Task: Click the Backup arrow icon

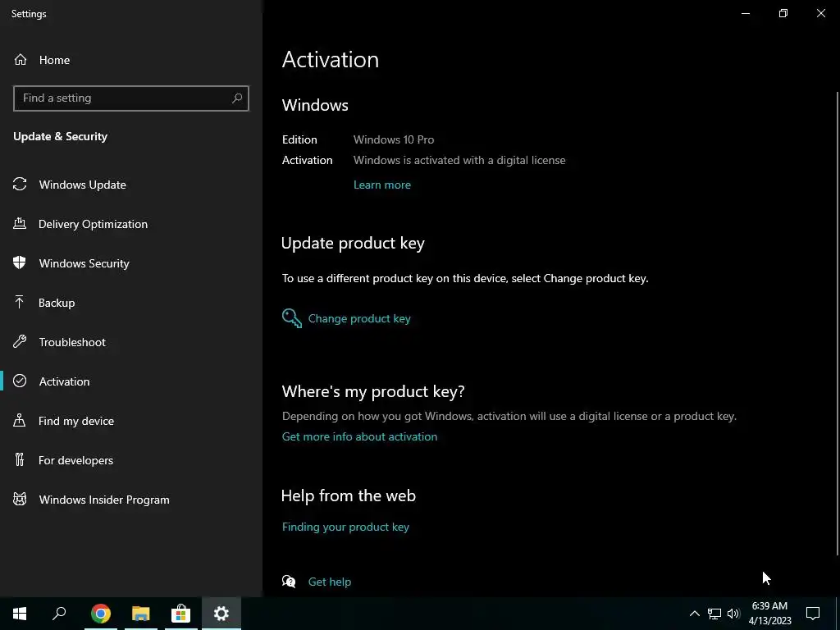Action: (x=20, y=302)
